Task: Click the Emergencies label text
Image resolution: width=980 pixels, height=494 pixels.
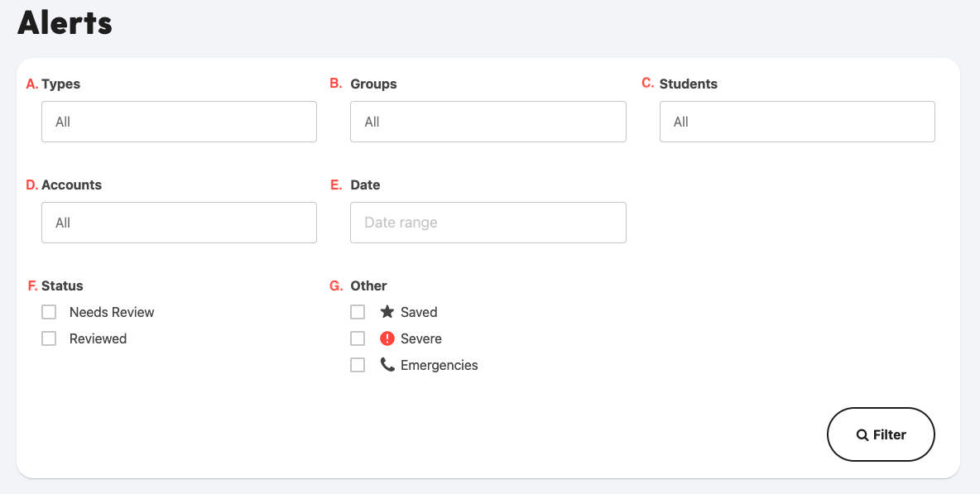Action: (440, 366)
